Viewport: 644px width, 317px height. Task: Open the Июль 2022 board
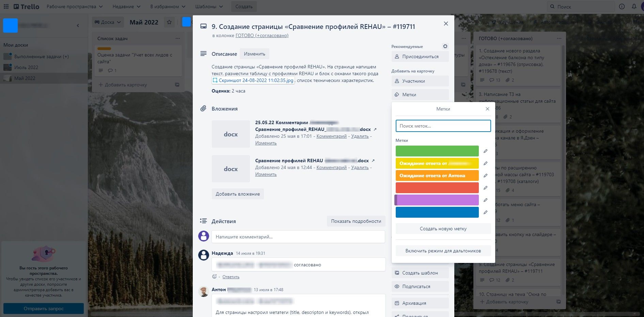point(26,67)
